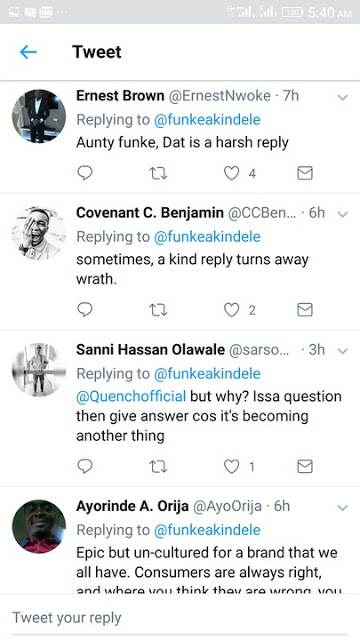
Task: Open Sanni Hassan Olawale's profile name
Action: [x=150, y=350]
